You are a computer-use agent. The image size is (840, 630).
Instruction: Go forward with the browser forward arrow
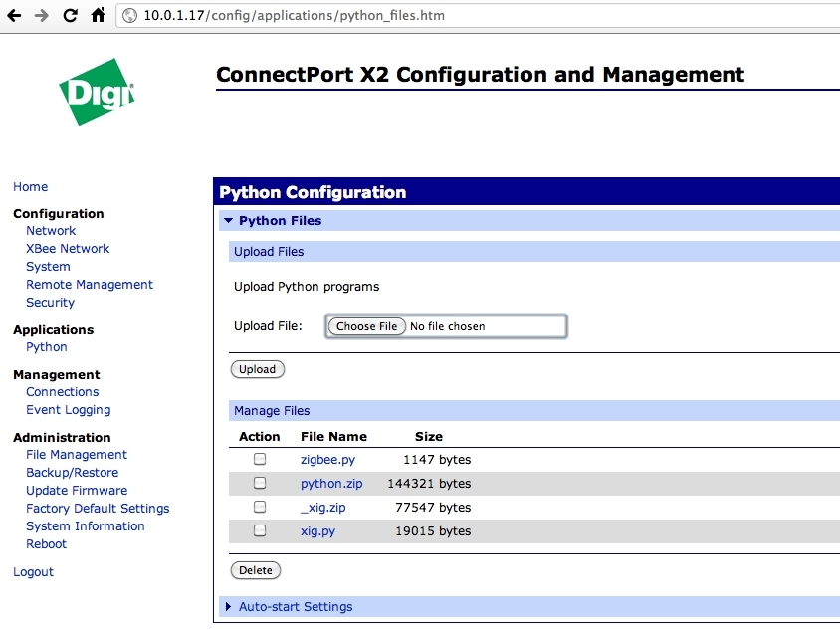[41, 16]
